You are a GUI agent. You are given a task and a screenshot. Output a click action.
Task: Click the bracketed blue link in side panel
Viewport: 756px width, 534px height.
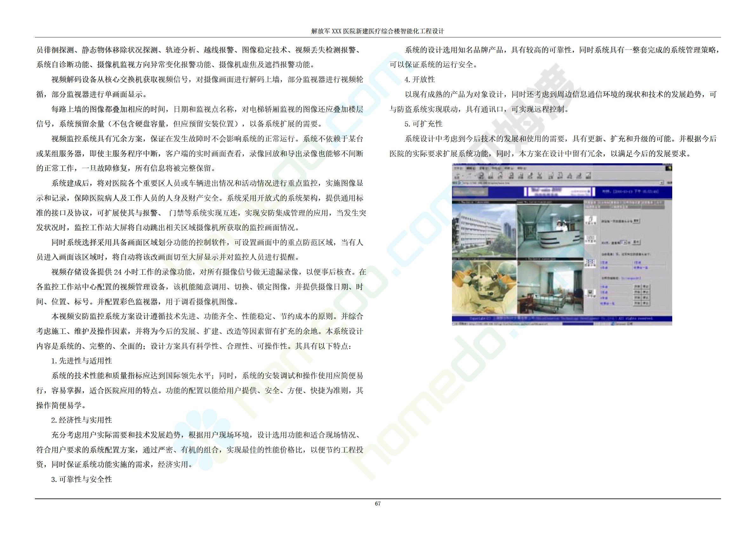tap(631, 278)
